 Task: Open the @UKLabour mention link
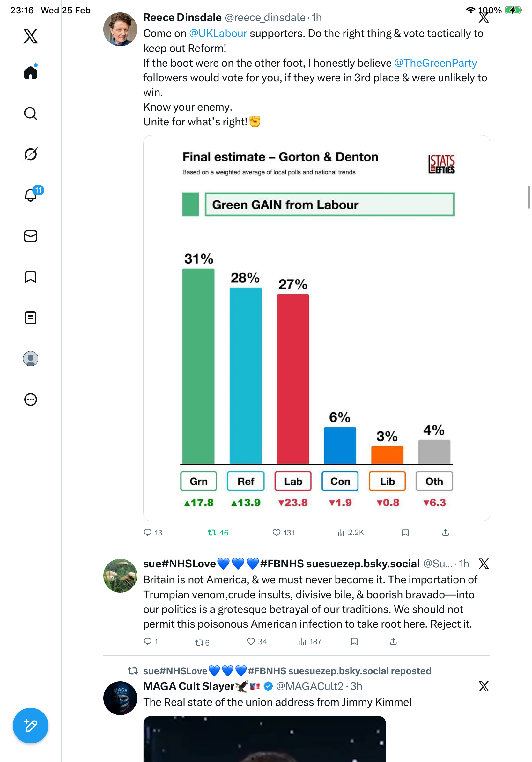218,34
